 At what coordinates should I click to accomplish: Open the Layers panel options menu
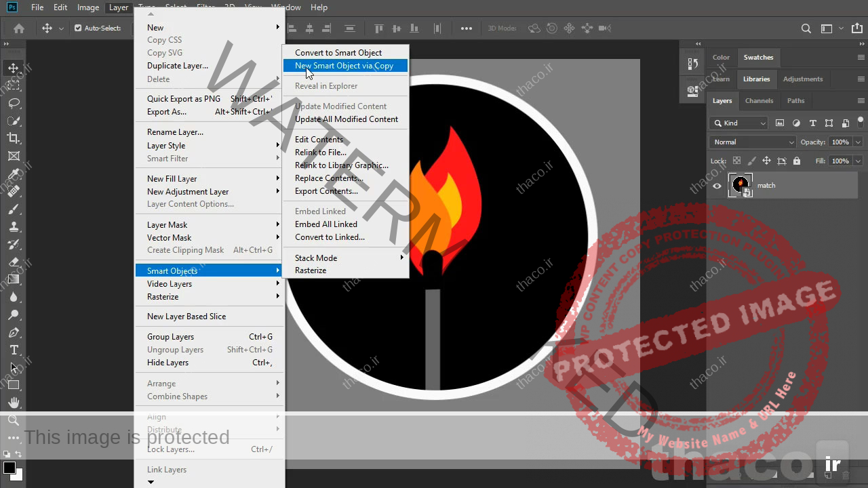coord(861,101)
